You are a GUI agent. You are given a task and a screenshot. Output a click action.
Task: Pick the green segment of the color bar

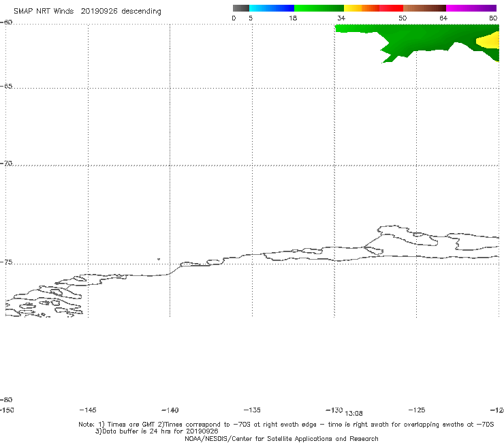(319, 8)
